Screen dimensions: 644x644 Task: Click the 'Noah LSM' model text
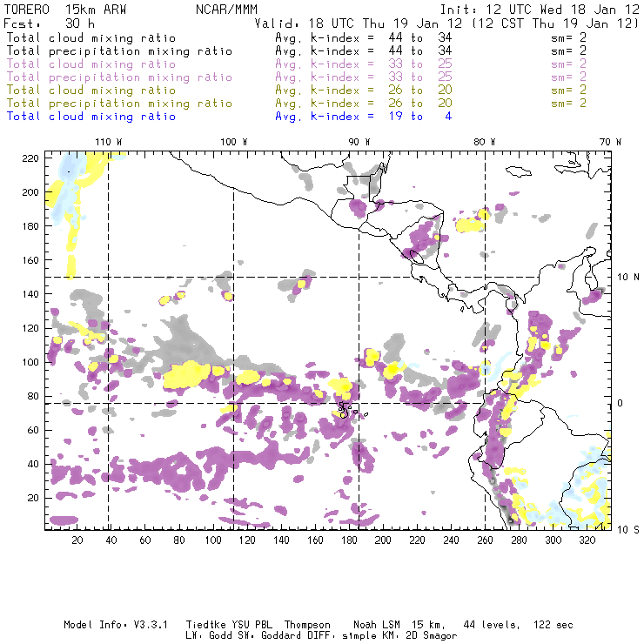click(377, 625)
